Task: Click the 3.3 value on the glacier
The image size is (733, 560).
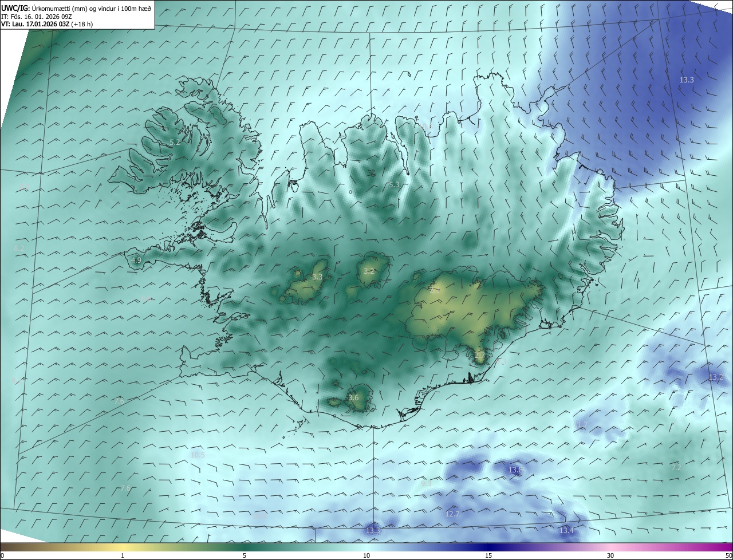Action: pyautogui.click(x=317, y=277)
